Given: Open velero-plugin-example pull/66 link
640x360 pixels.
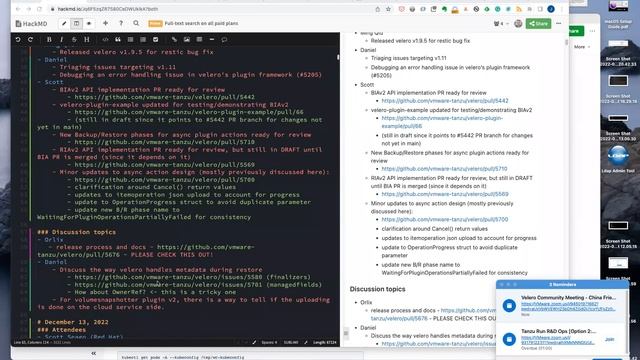Looking at the screenshot, I should (x=442, y=122).
